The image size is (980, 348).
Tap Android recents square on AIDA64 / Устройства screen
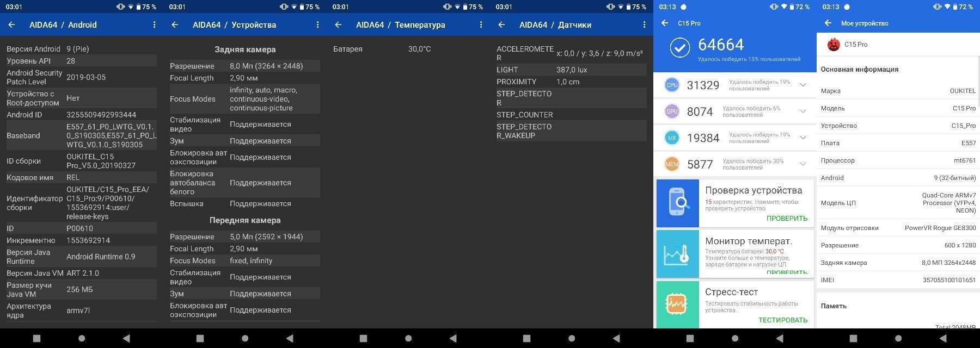(x=200, y=338)
